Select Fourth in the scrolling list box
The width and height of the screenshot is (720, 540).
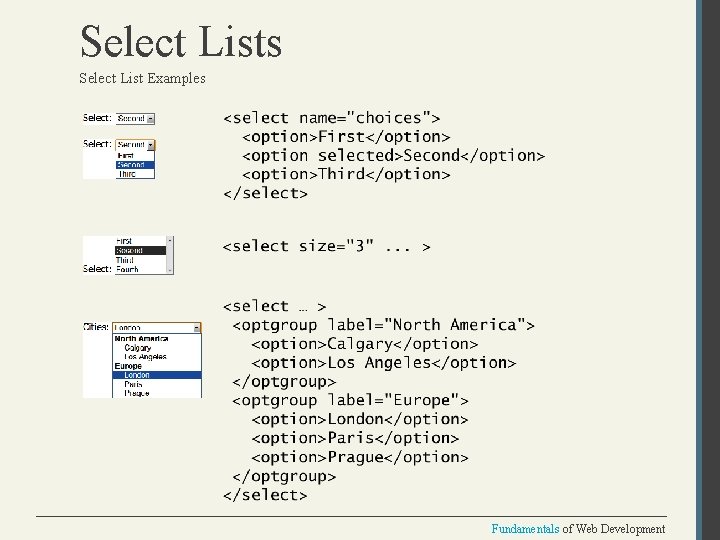140,269
